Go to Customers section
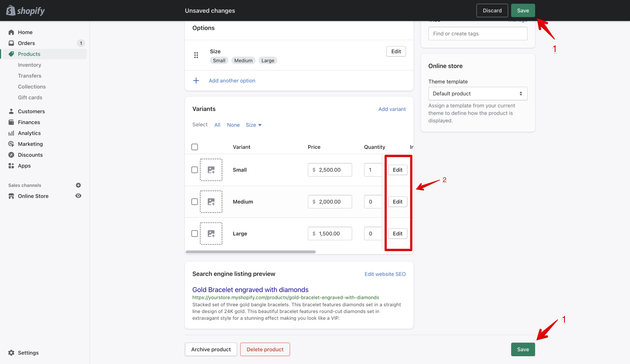 [x=31, y=111]
